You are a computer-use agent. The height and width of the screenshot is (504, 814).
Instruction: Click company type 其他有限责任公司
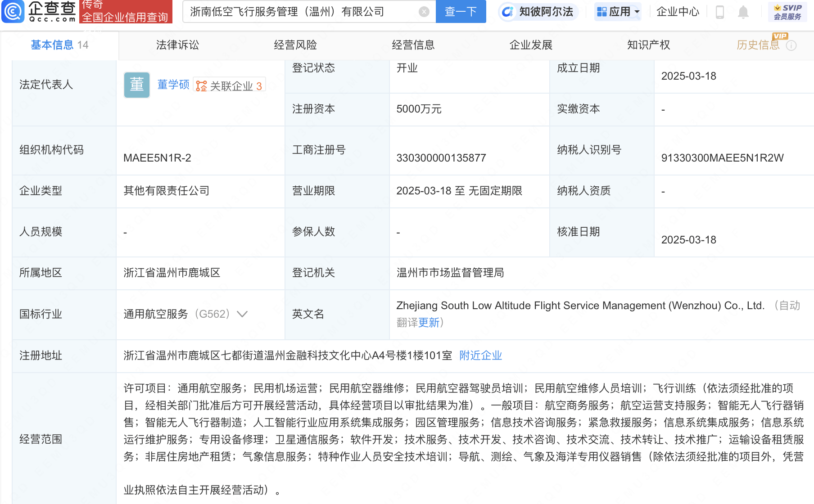(x=167, y=191)
